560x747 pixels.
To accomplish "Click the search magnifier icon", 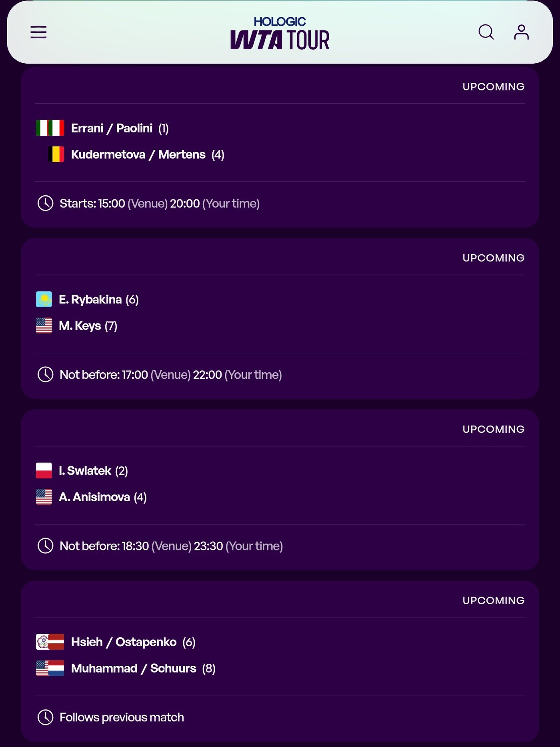I will click(x=486, y=32).
